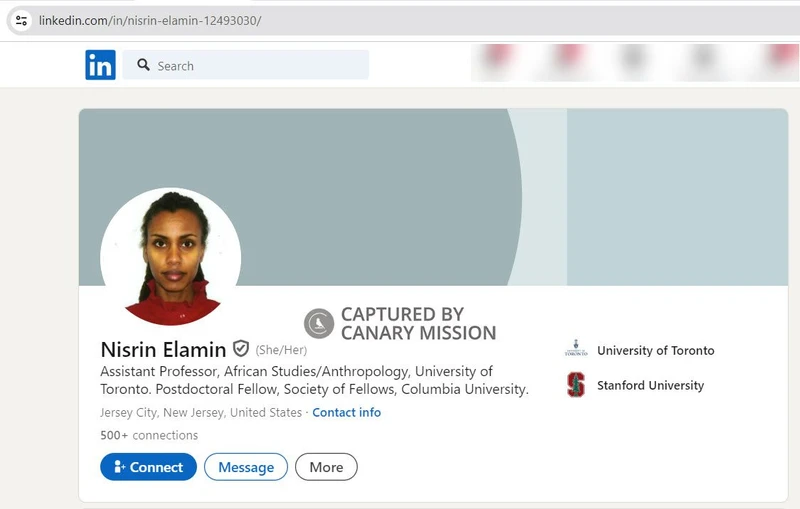
Task: Click the Message button
Action: click(246, 467)
